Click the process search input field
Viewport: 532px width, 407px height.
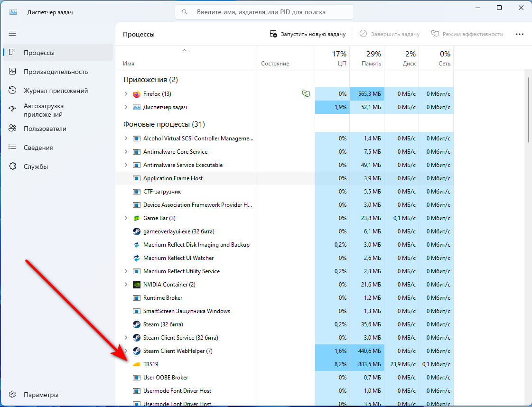click(x=264, y=12)
